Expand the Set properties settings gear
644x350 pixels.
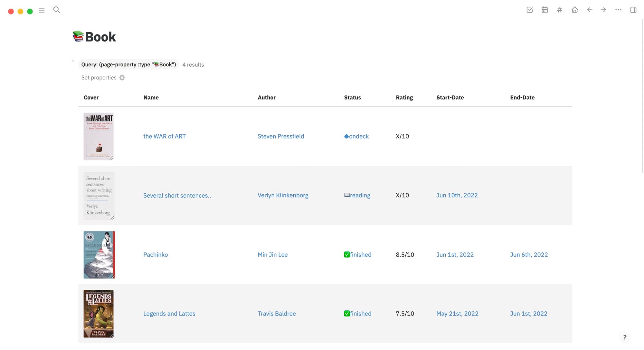(x=122, y=78)
